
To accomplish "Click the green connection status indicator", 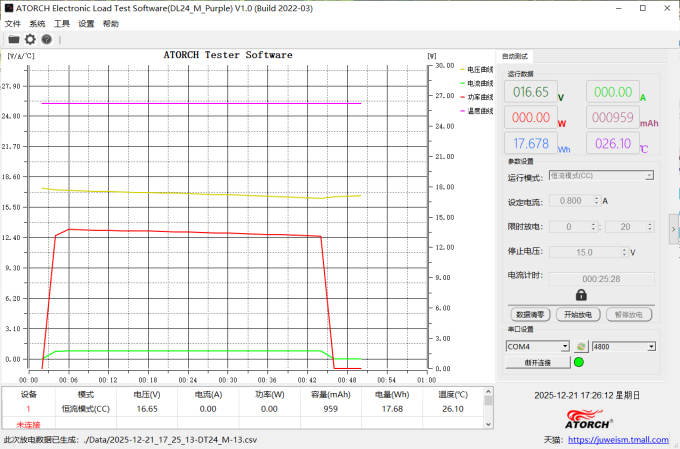I will [579, 362].
